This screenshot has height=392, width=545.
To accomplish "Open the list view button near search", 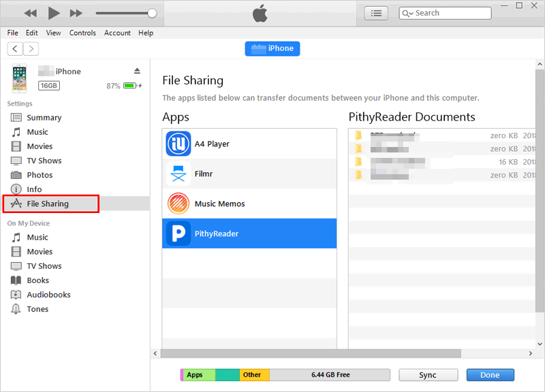I will [x=376, y=13].
